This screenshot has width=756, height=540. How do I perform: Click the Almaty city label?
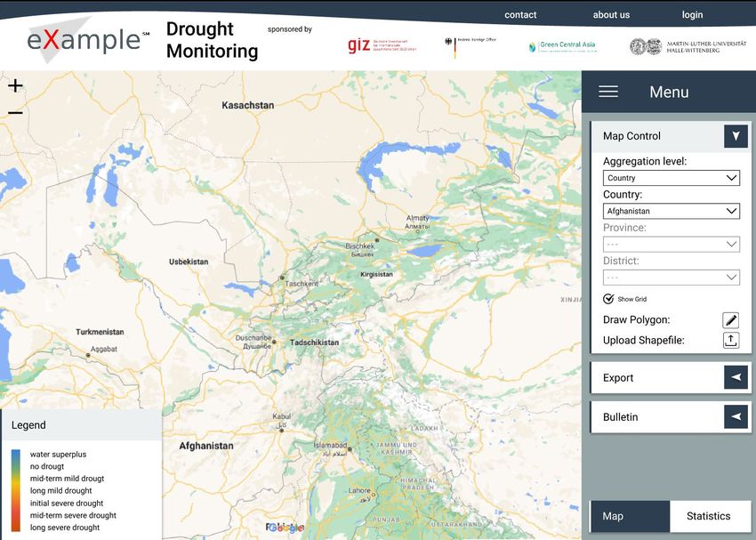pos(417,222)
